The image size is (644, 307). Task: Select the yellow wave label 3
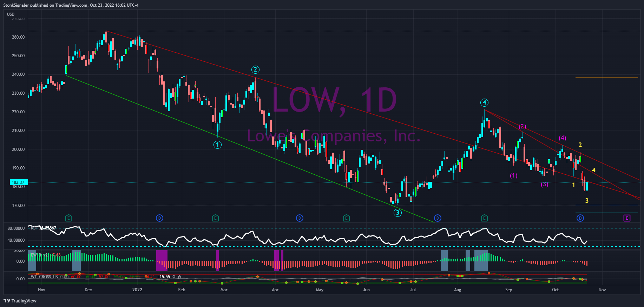point(587,201)
